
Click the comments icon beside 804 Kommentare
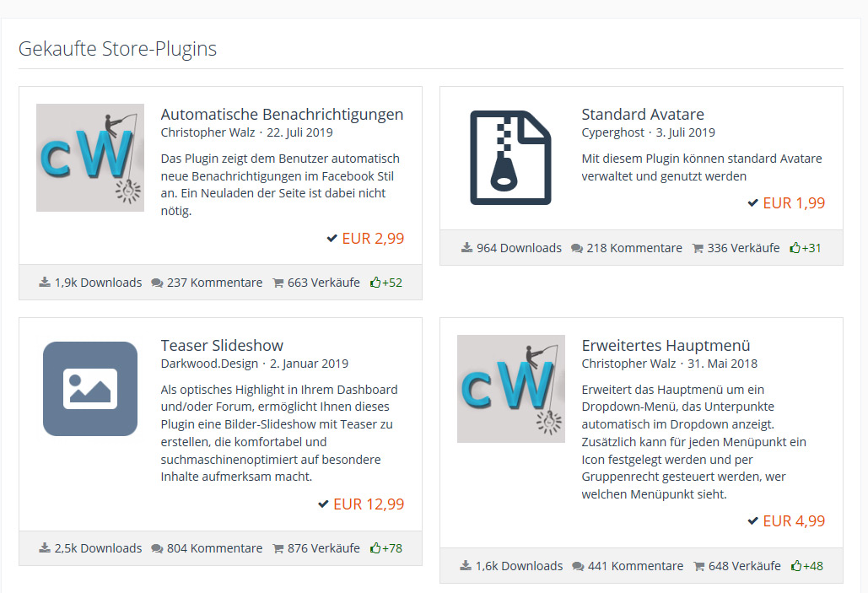point(157,548)
